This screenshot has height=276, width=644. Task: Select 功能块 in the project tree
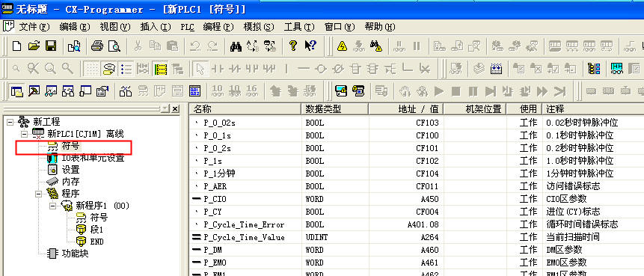pyautogui.click(x=75, y=254)
